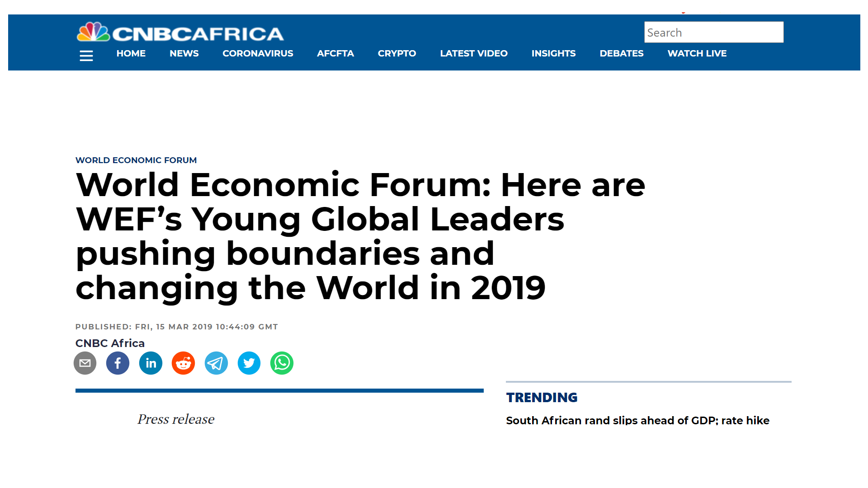Share article on LinkedIn
The image size is (868, 488).
(x=151, y=363)
